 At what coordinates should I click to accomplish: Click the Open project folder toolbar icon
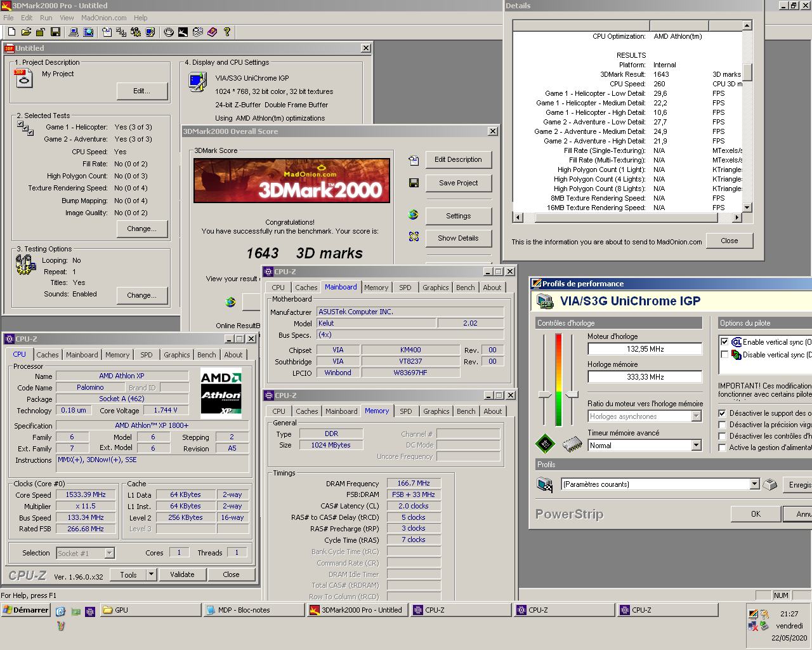[26, 32]
